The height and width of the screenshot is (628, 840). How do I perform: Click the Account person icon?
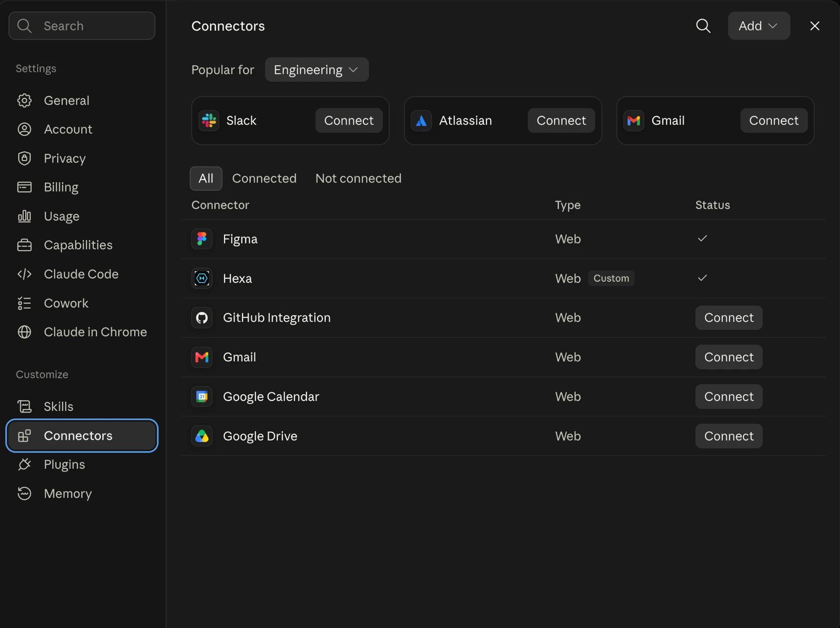click(24, 129)
